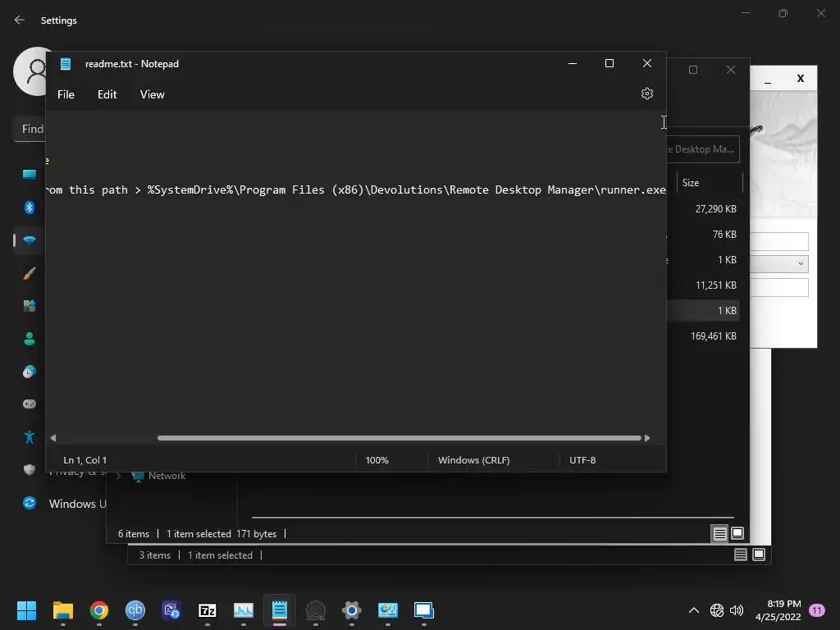Open the Edit menu in Notepad
Image resolution: width=840 pixels, height=630 pixels.
107,94
